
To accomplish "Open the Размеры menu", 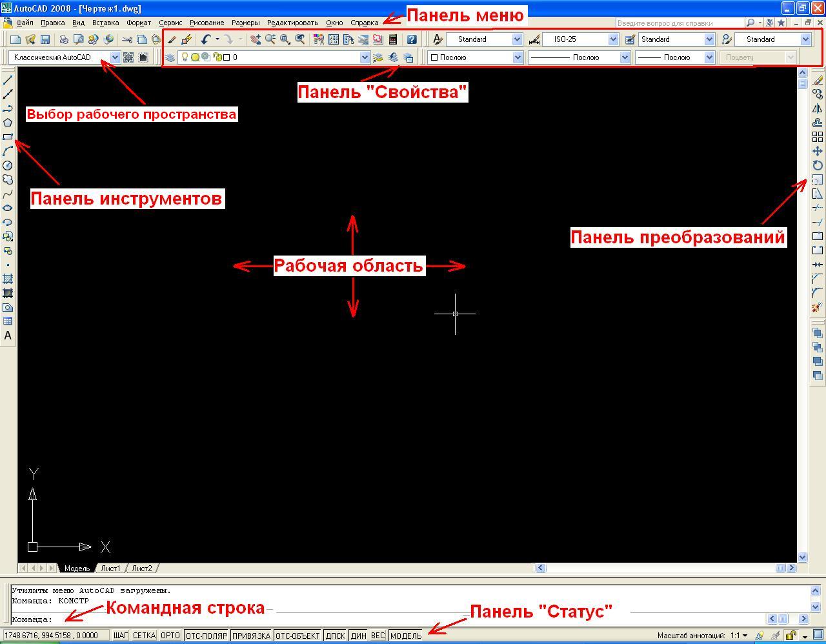I will (245, 23).
